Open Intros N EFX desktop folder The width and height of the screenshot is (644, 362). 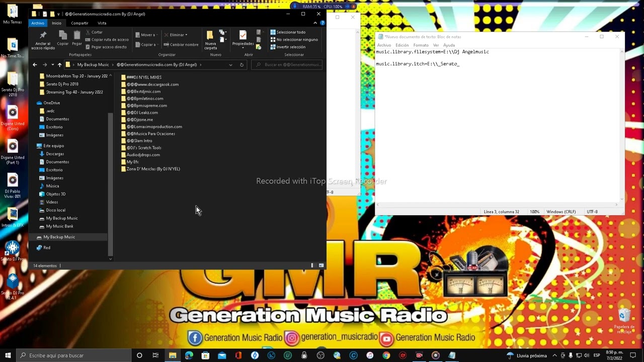coord(13,216)
